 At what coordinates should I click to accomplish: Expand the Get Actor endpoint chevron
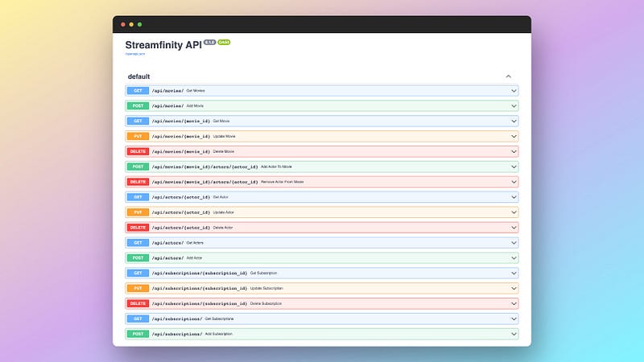(514, 197)
